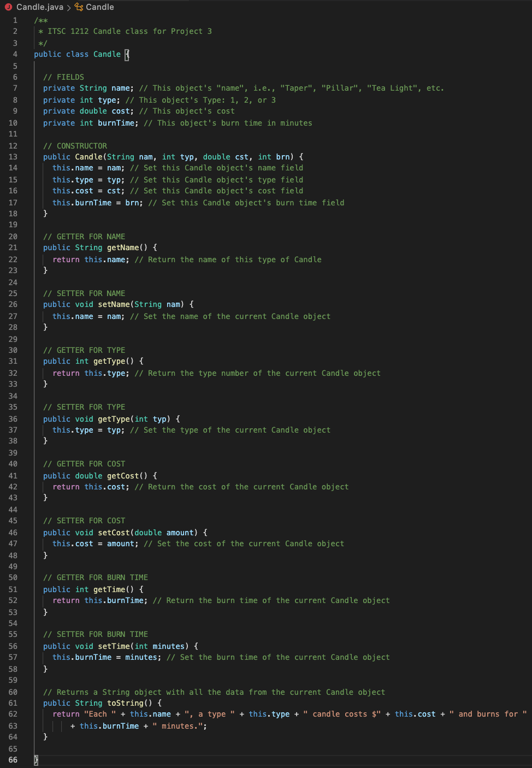Click line number 13
Screen dimensions: 532x768
(13, 157)
